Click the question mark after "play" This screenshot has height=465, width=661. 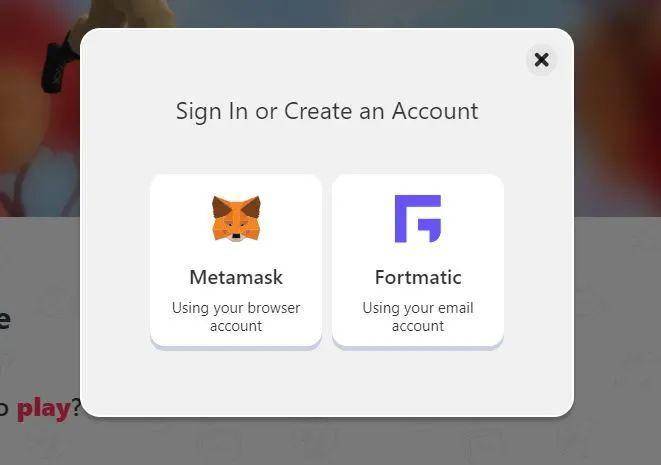pyautogui.click(x=75, y=409)
